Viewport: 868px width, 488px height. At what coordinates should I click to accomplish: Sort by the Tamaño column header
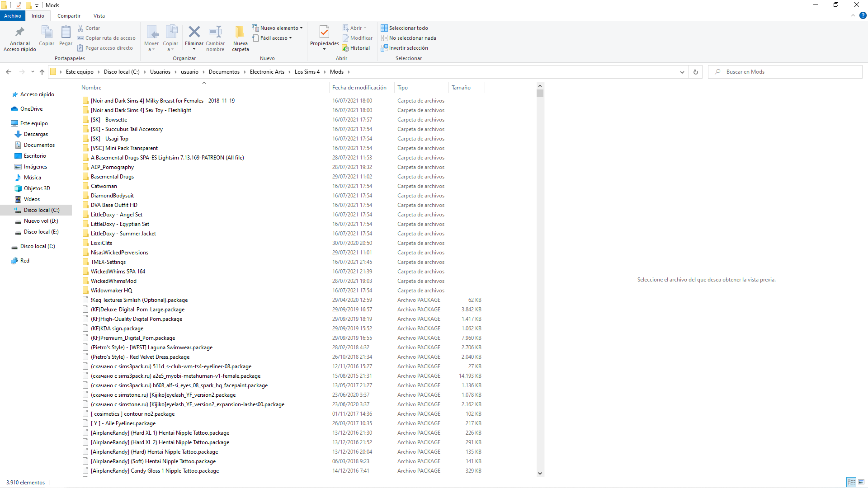461,88
